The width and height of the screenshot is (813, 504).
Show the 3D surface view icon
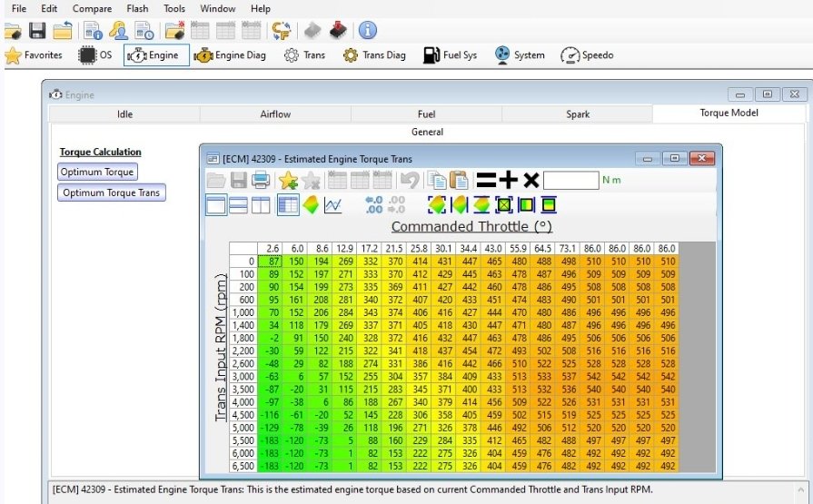[311, 205]
